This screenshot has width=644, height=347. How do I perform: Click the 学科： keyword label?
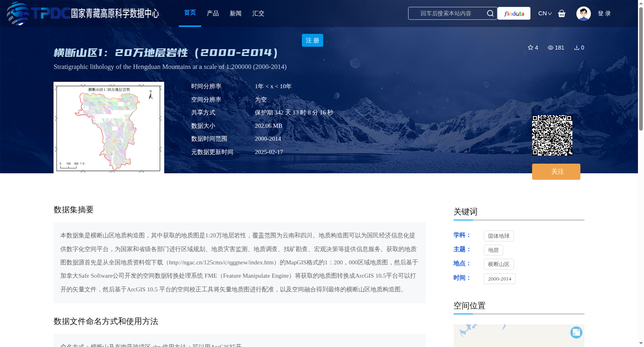click(462, 235)
